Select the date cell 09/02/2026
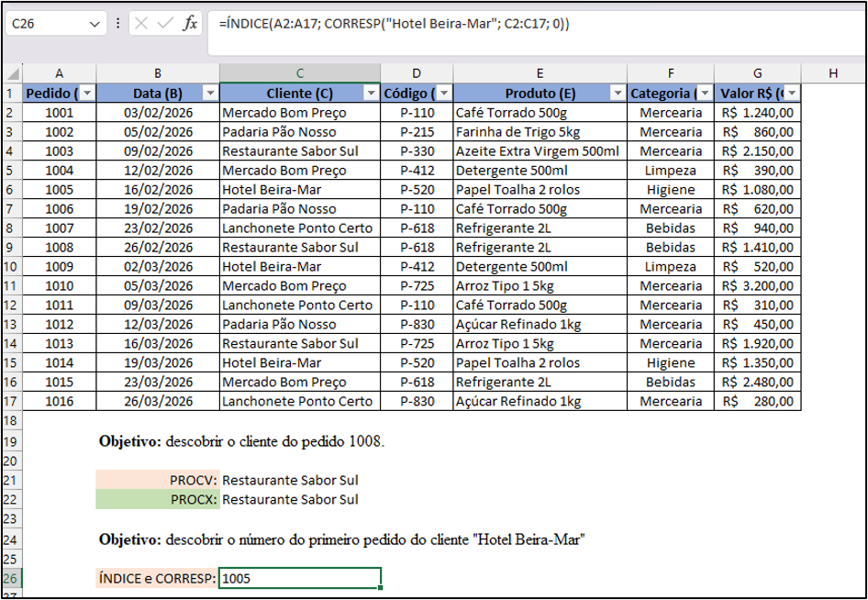The height and width of the screenshot is (600, 868). pyautogui.click(x=158, y=151)
